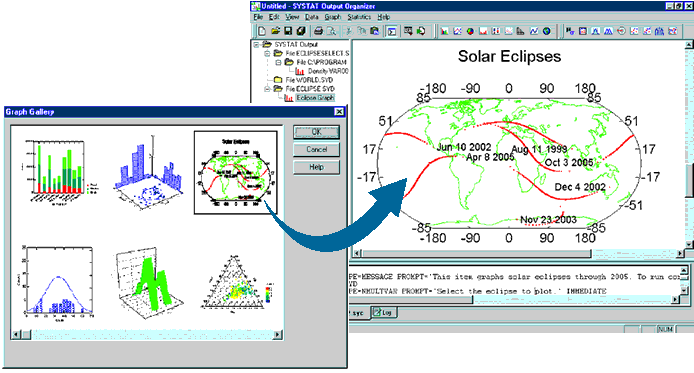The image size is (694, 373).
Task: Open the Graph menu
Action: pos(332,17)
